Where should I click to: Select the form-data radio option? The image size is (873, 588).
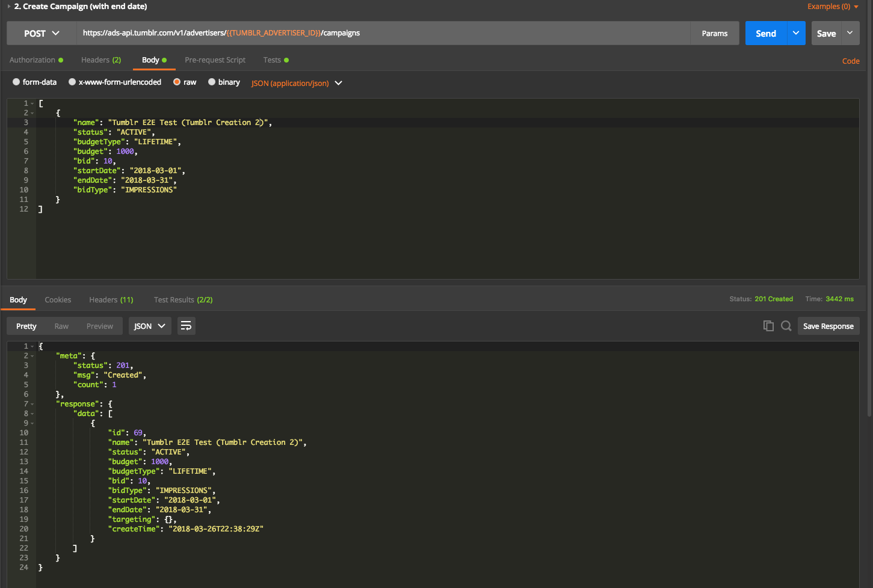[16, 82]
